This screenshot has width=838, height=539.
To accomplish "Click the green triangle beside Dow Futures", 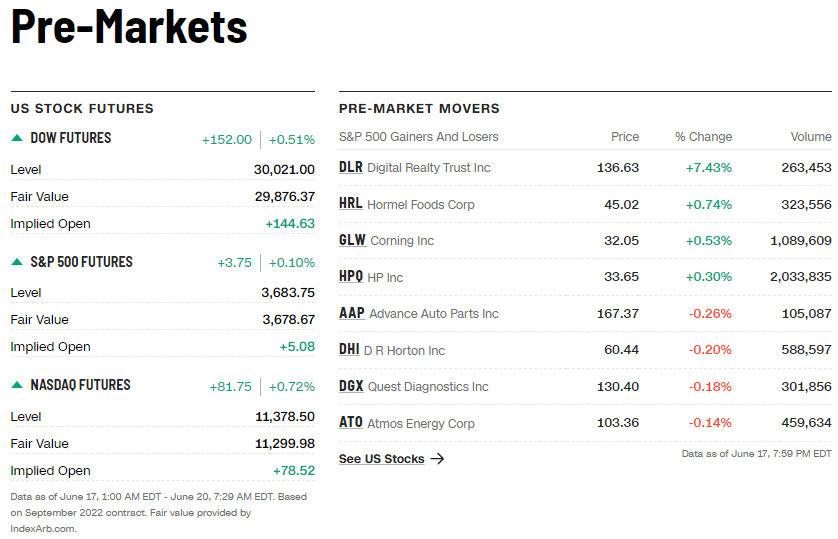I will (17, 138).
